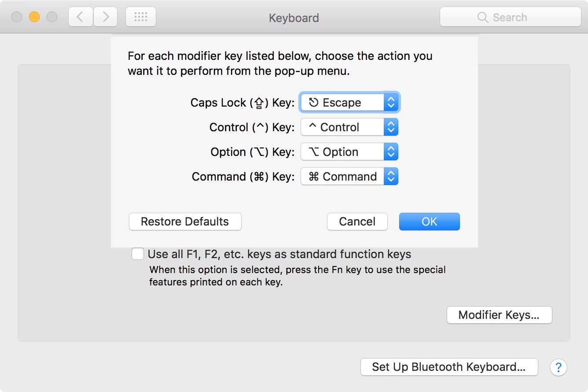Click Restore Defaults to reset modifier keys
The width and height of the screenshot is (588, 392).
point(185,222)
